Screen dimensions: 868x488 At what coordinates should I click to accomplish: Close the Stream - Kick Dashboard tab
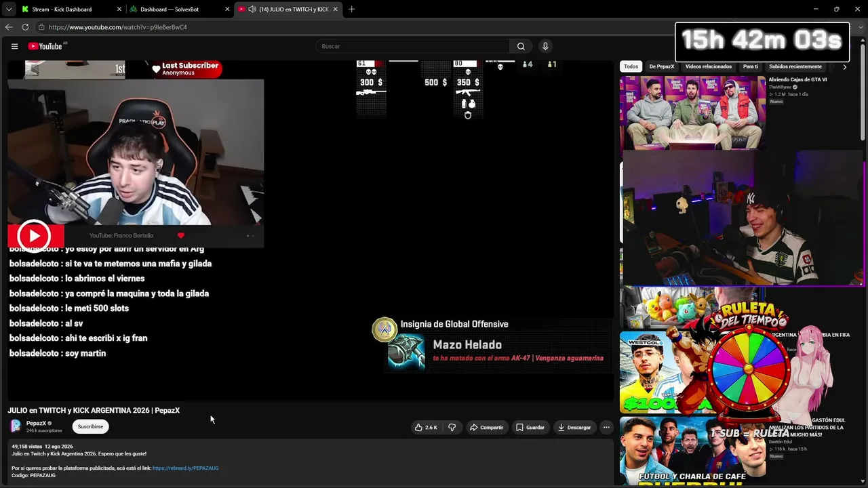[119, 9]
